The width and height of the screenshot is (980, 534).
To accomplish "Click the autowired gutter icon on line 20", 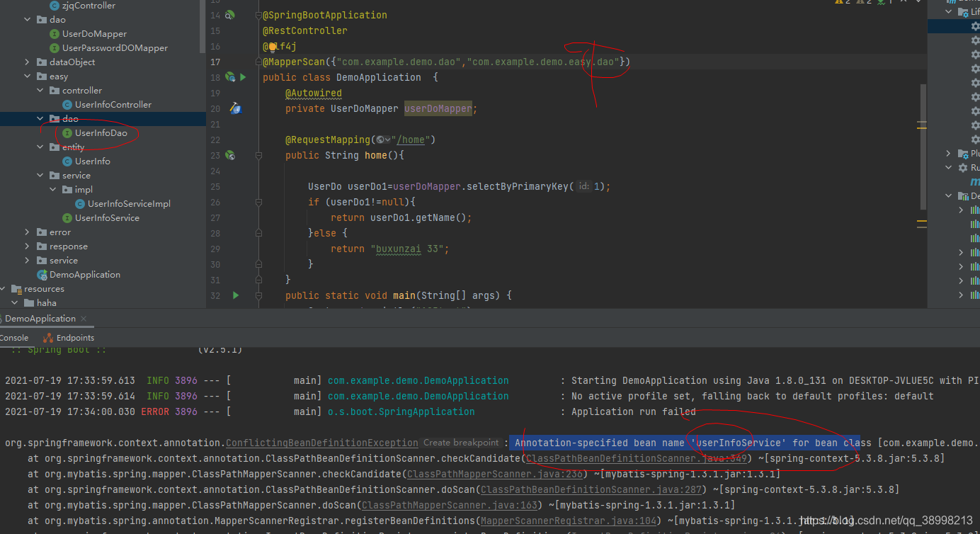I will pyautogui.click(x=236, y=108).
